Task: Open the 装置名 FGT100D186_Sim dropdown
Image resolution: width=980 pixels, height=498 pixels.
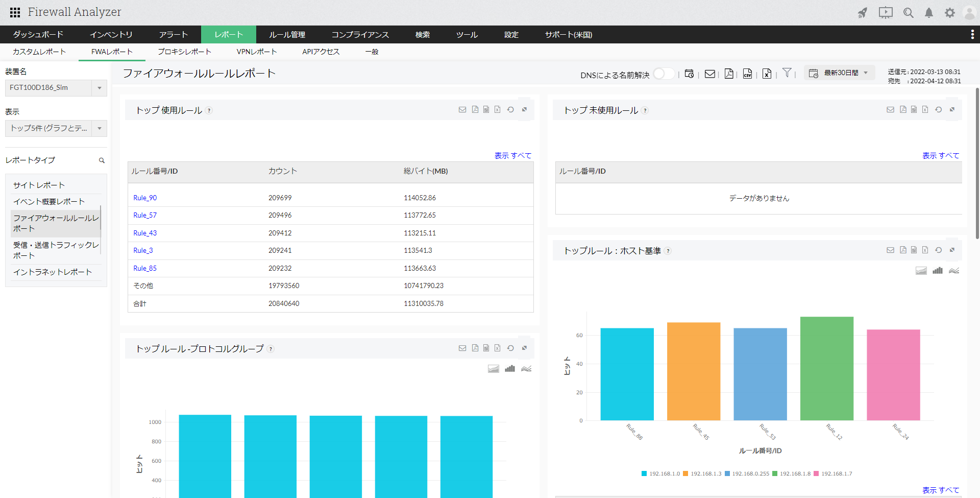Action: [99, 88]
